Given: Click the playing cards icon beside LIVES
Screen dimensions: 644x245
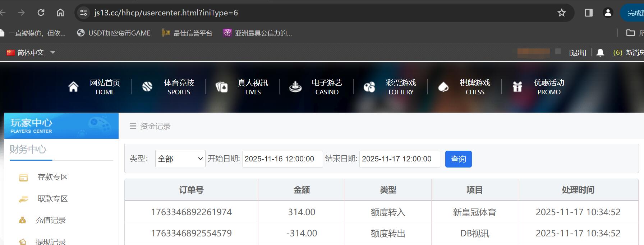Looking at the screenshot, I should [221, 87].
